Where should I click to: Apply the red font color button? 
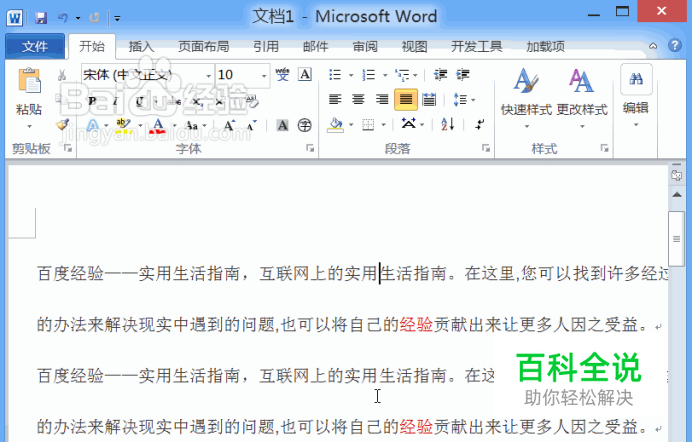pos(158,126)
